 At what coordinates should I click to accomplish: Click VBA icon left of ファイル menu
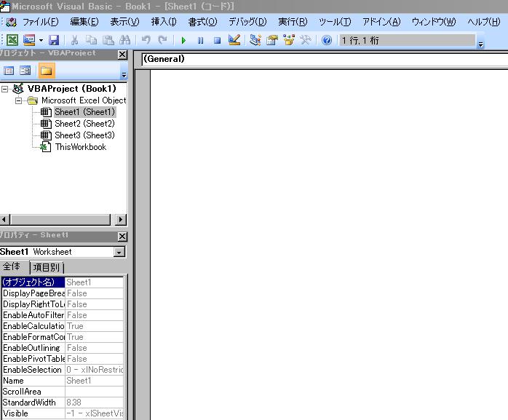pyautogui.click(x=12, y=22)
